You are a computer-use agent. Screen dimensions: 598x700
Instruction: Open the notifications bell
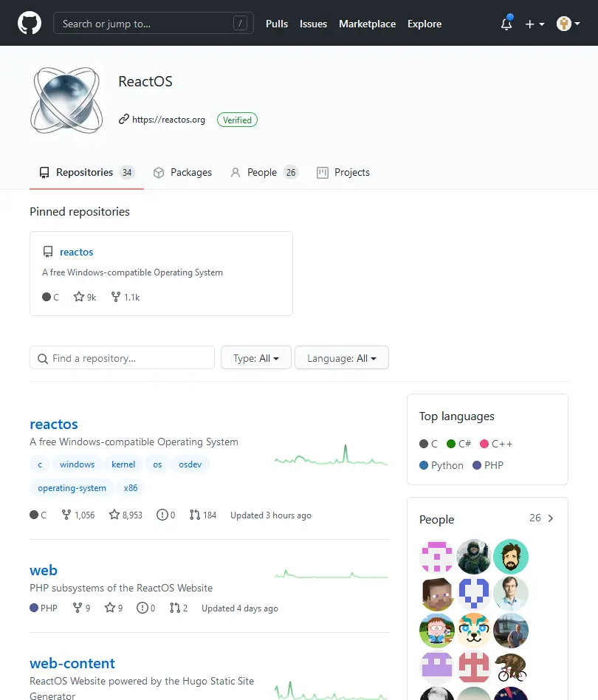click(506, 23)
